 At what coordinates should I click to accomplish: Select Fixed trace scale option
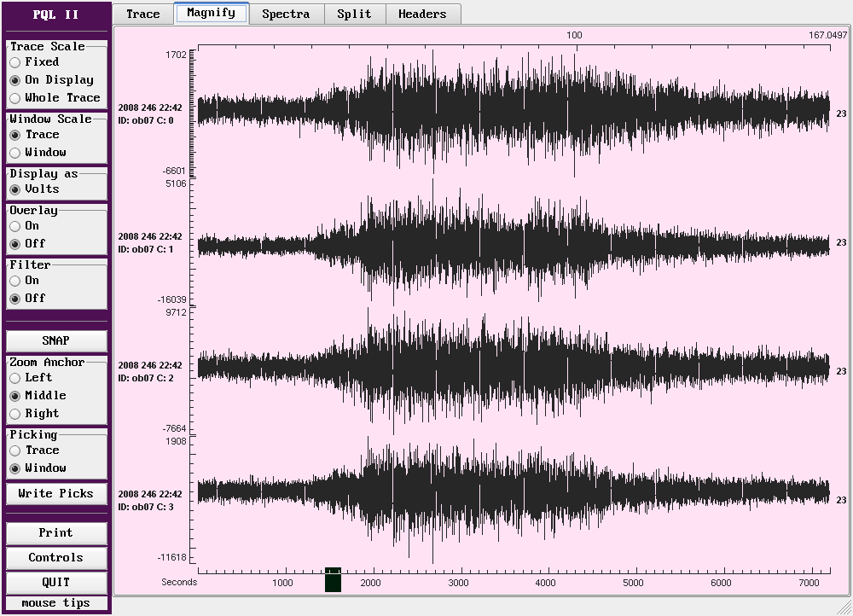point(15,62)
